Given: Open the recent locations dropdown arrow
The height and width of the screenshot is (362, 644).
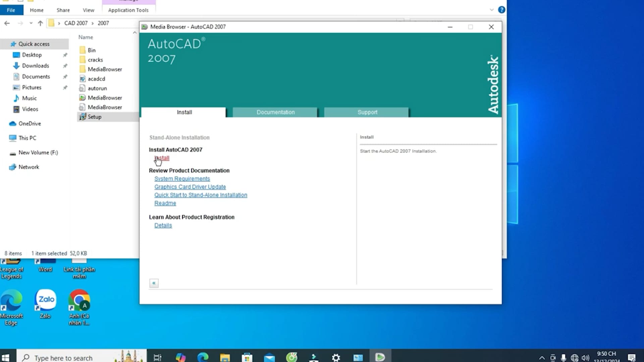Looking at the screenshot, I should point(31,23).
